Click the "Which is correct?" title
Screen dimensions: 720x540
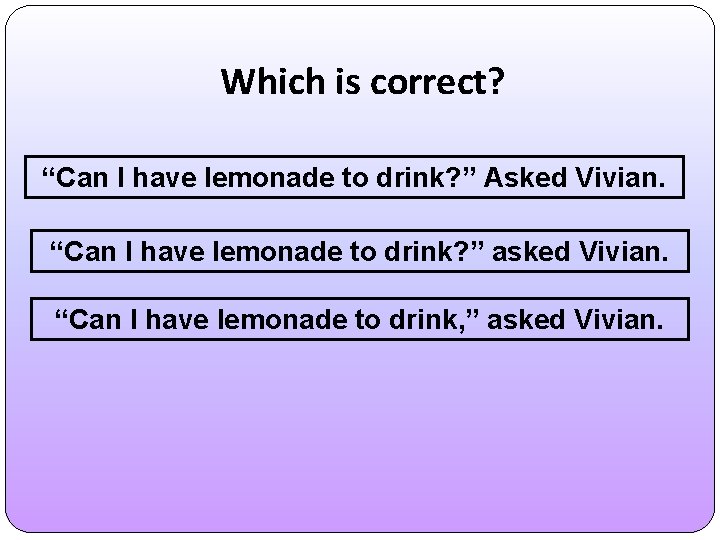(363, 81)
